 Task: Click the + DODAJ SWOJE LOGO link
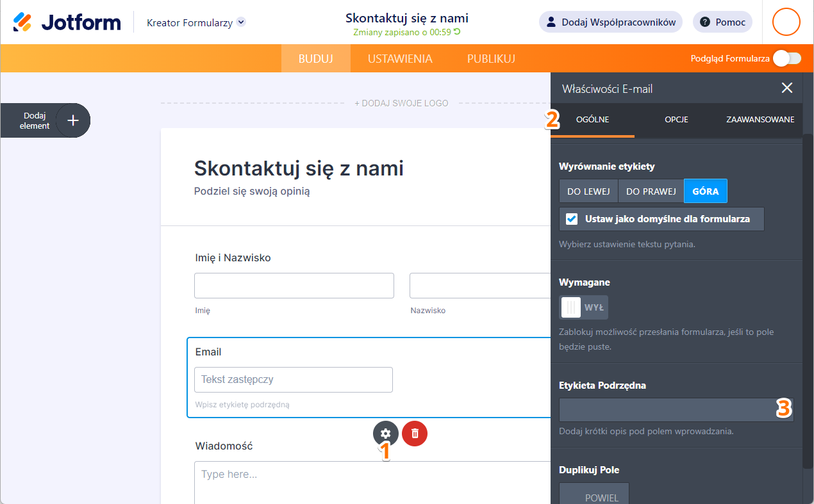(x=402, y=103)
